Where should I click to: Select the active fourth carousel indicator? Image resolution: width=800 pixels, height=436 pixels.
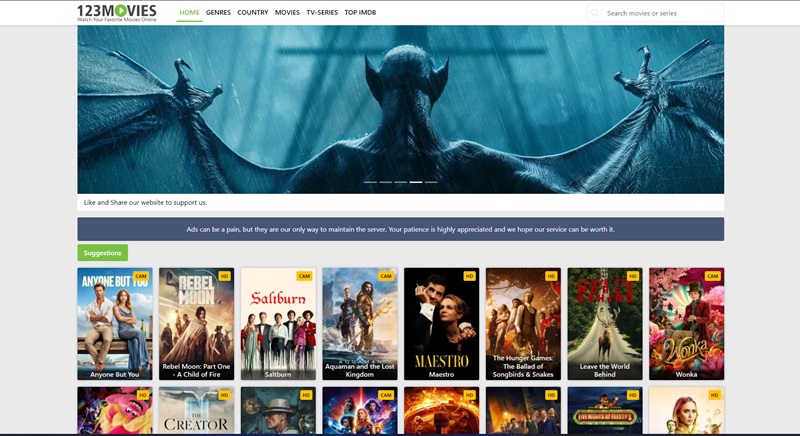tap(416, 182)
